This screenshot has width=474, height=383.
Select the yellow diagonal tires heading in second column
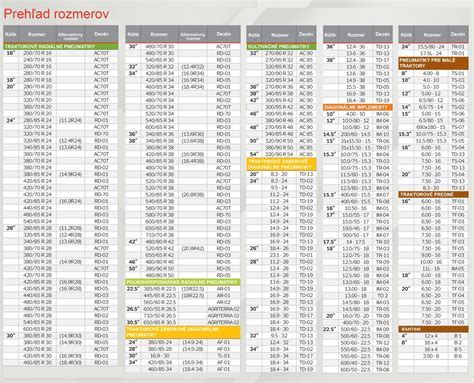pos(183,332)
